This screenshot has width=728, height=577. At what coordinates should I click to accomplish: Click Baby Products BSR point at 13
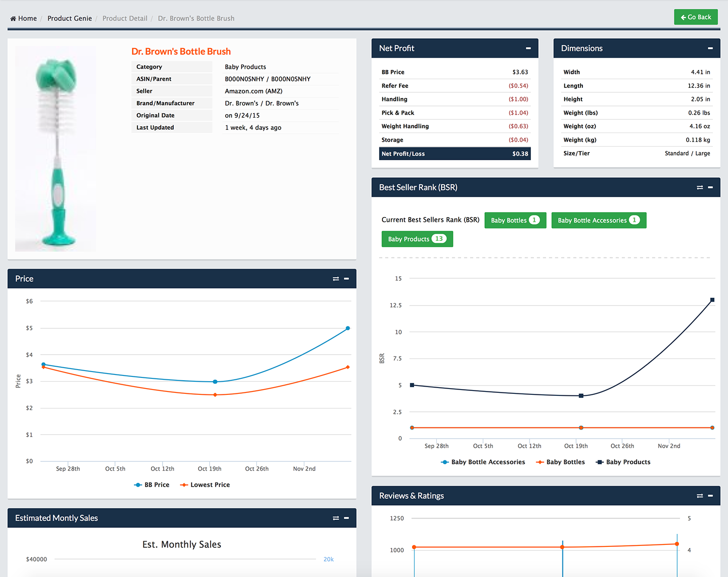712,300
